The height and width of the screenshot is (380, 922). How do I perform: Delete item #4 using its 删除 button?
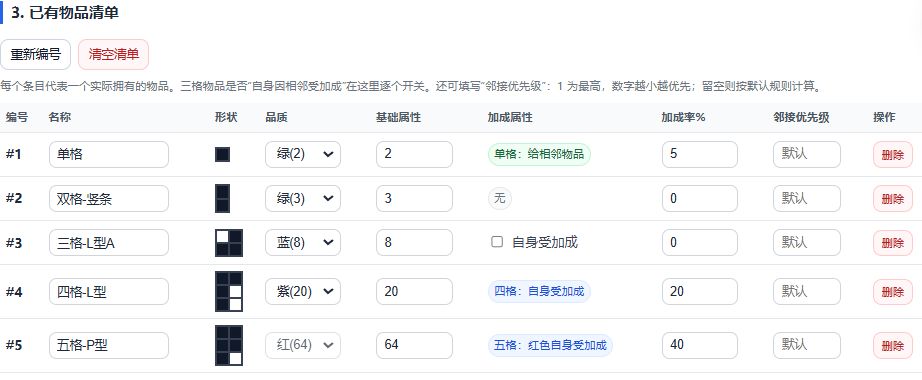[893, 292]
